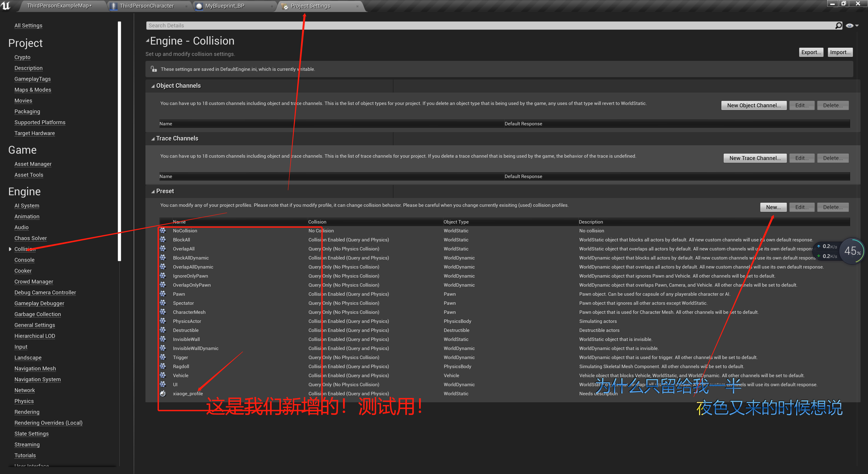Screen dimensions: 868x474
Task: Click Edit button in Preset section
Action: coord(802,207)
